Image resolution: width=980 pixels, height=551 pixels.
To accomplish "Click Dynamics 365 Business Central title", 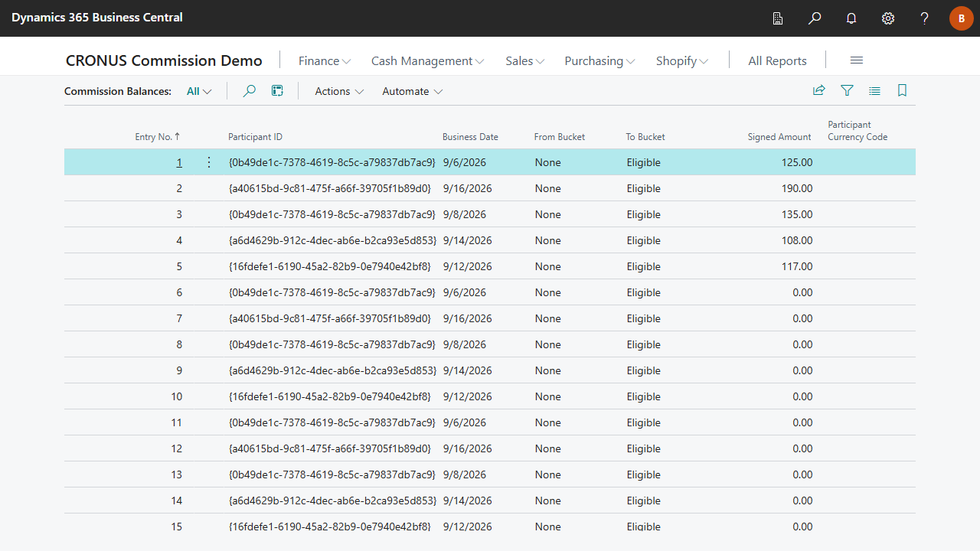I will click(x=97, y=17).
